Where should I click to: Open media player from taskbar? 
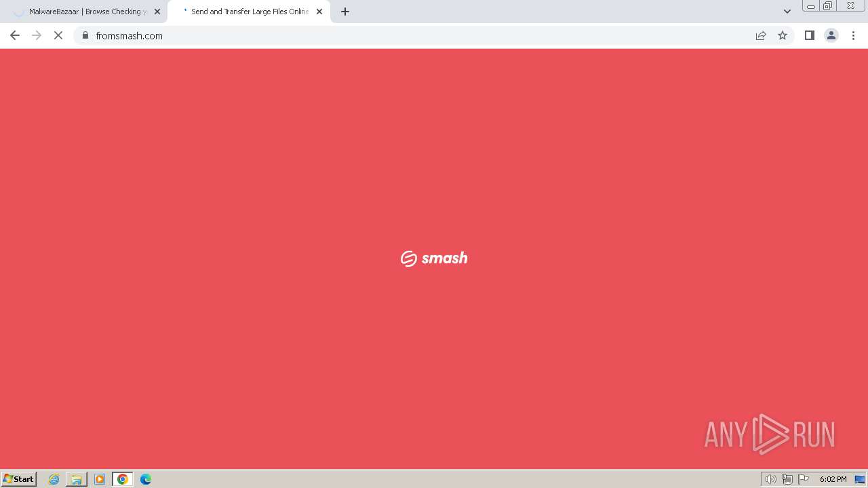click(100, 479)
